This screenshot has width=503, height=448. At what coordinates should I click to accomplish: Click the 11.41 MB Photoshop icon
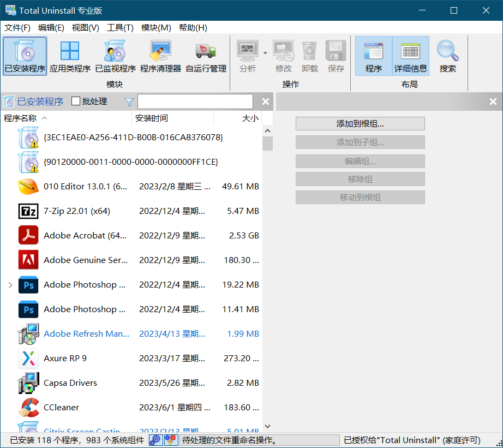[28, 309]
